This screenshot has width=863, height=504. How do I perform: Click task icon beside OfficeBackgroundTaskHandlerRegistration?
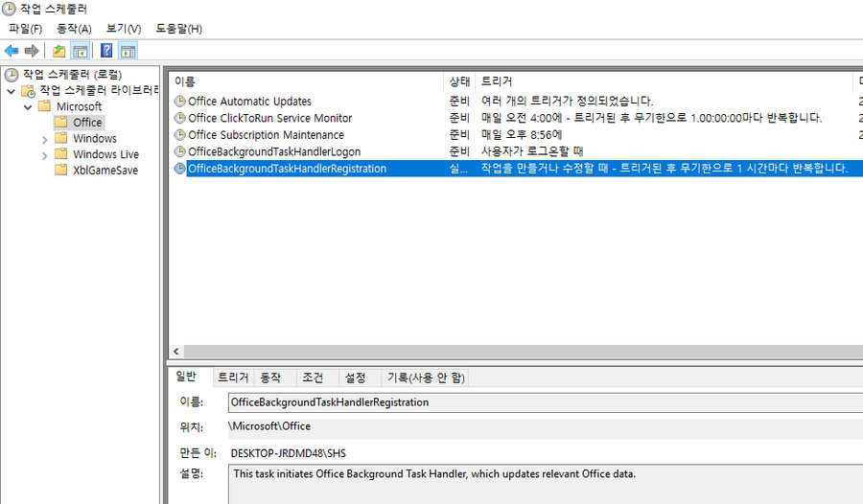pos(179,169)
